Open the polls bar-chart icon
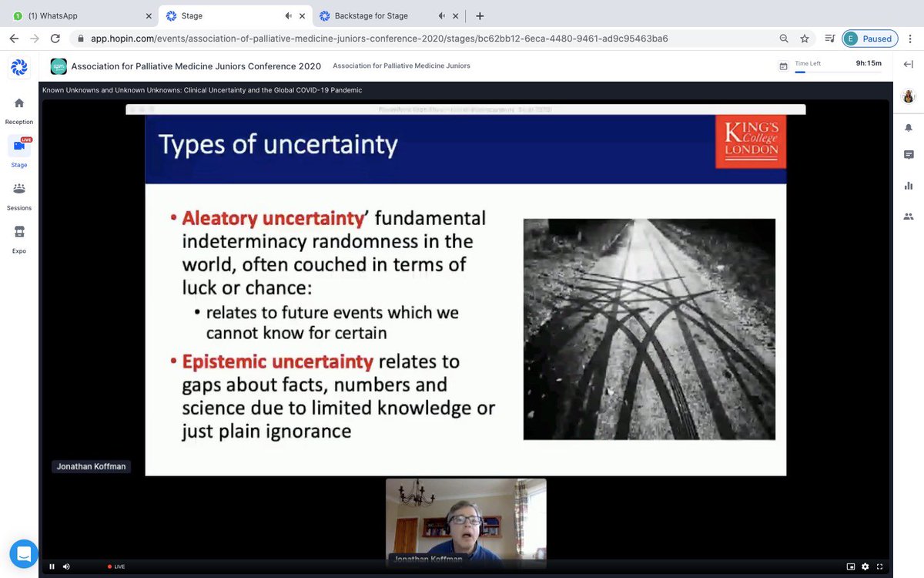924x578 pixels. tap(909, 186)
